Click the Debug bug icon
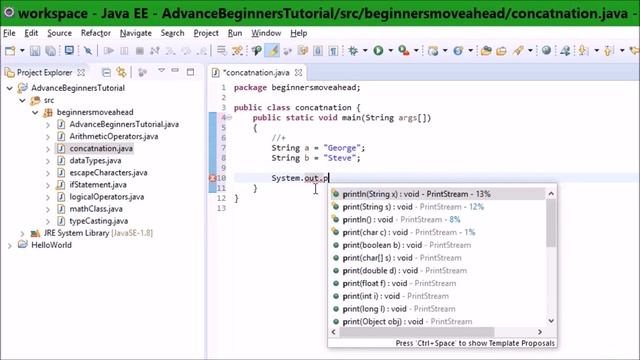This screenshot has height=360, width=640. [x=353, y=51]
